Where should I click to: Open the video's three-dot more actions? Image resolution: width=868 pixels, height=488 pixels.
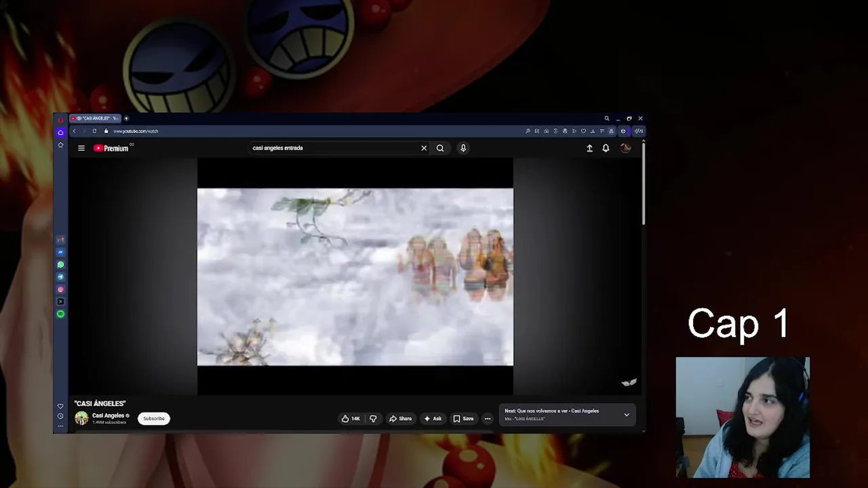(x=487, y=418)
